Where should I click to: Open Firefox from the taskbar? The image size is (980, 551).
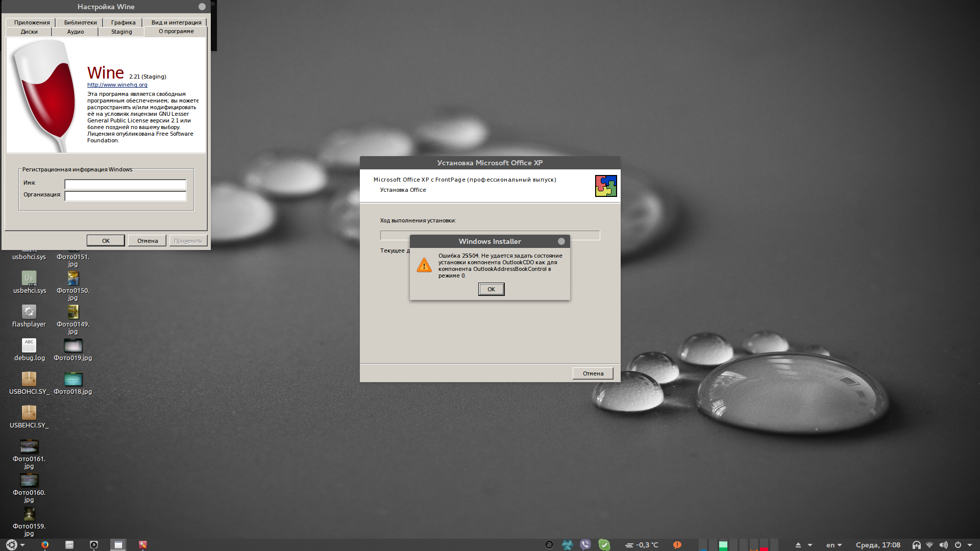[x=45, y=545]
